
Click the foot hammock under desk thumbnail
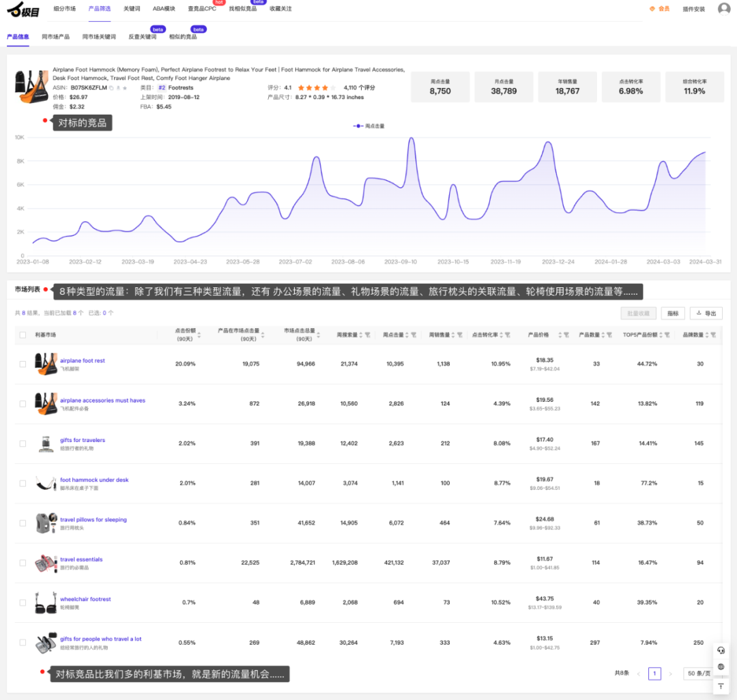click(46, 483)
